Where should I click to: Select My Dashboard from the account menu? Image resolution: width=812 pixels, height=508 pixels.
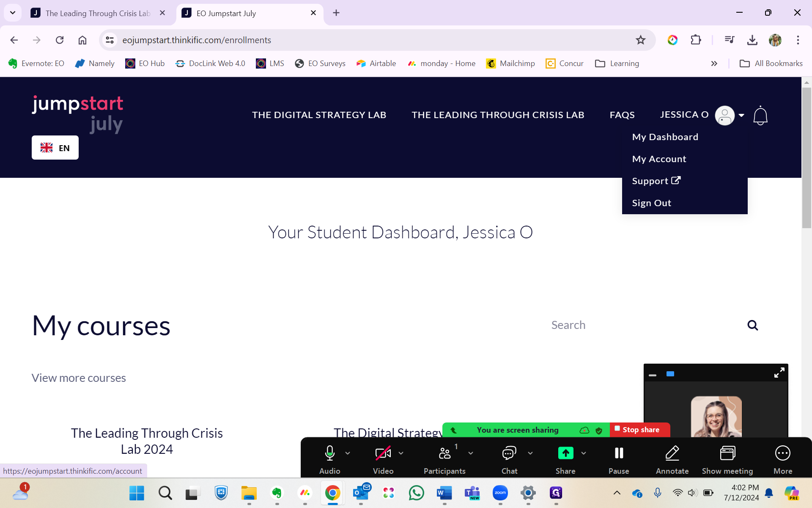pyautogui.click(x=665, y=137)
